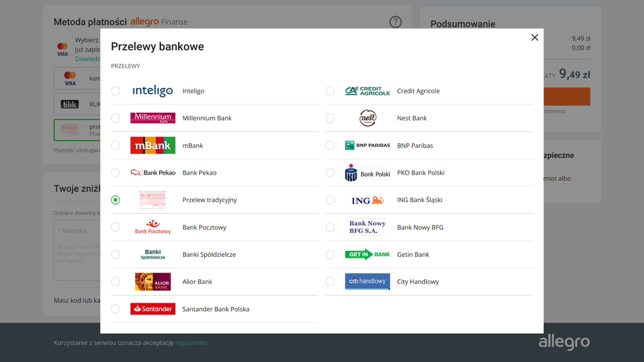Select the Getin Bank radio button
This screenshot has height=362, width=644.
pos(330,254)
